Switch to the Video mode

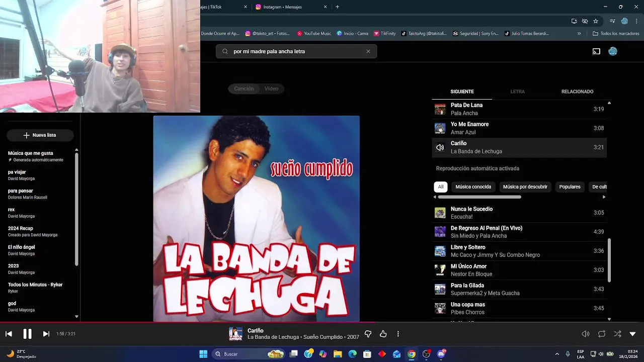pos(272,88)
